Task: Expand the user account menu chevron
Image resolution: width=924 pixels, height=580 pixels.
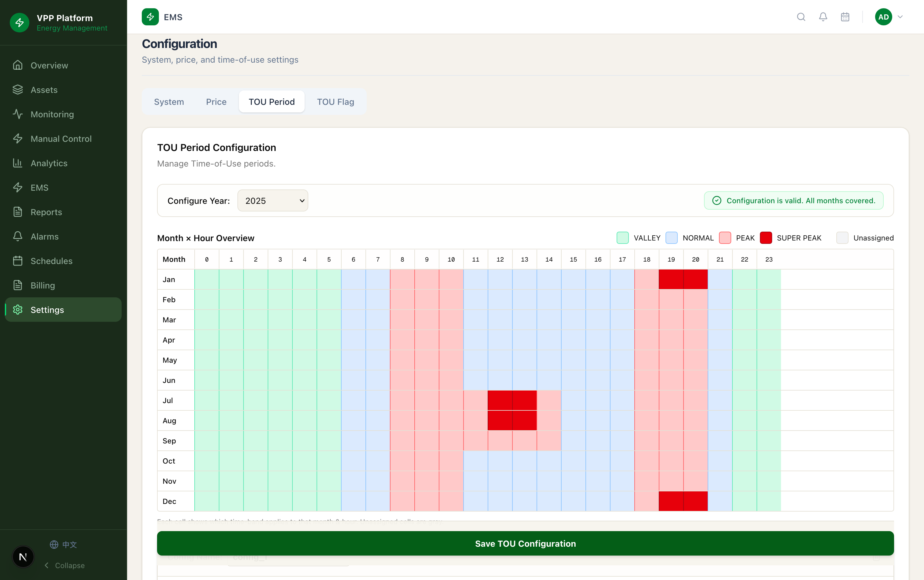Action: (900, 17)
